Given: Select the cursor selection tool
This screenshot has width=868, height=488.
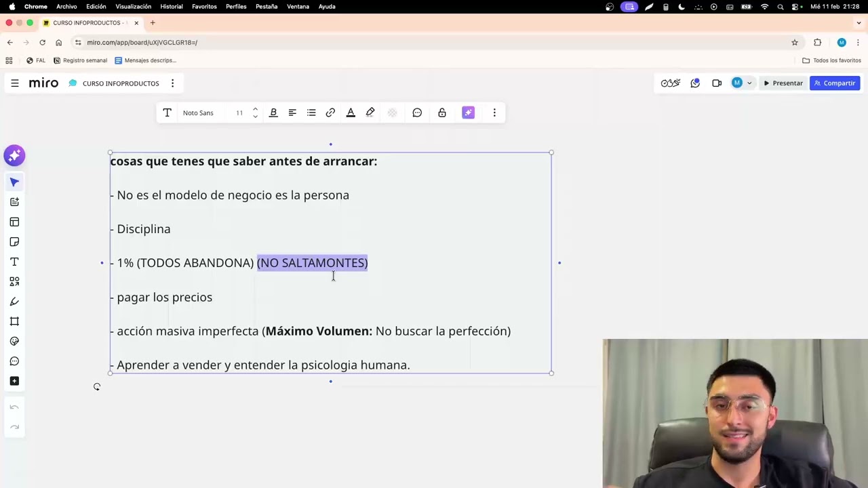Looking at the screenshot, I should tap(14, 182).
